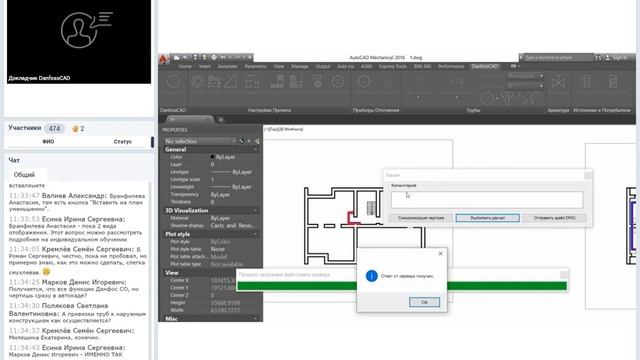Image resolution: width=640 pixels, height=360 pixels.
Task: Click the Выполнить расчет button
Action: 487,218
